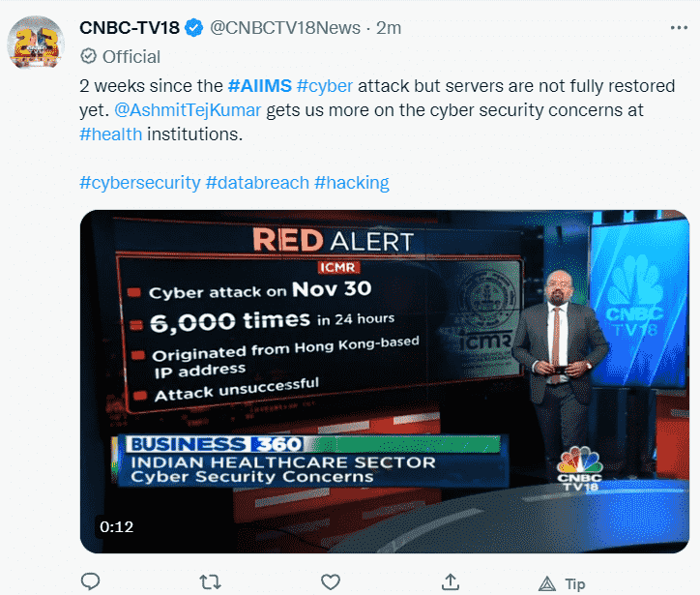Click the blue verified badge
The height and width of the screenshot is (595, 700).
tap(194, 28)
